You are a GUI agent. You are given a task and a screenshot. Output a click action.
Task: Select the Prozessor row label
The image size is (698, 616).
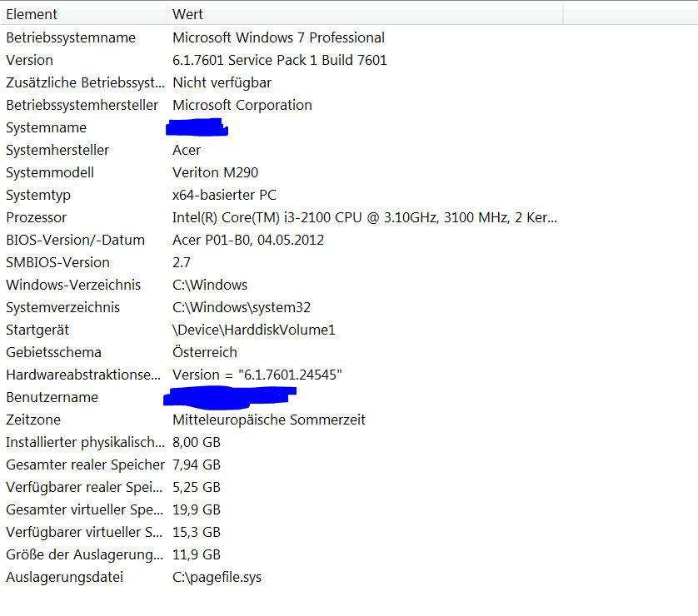[x=37, y=217]
